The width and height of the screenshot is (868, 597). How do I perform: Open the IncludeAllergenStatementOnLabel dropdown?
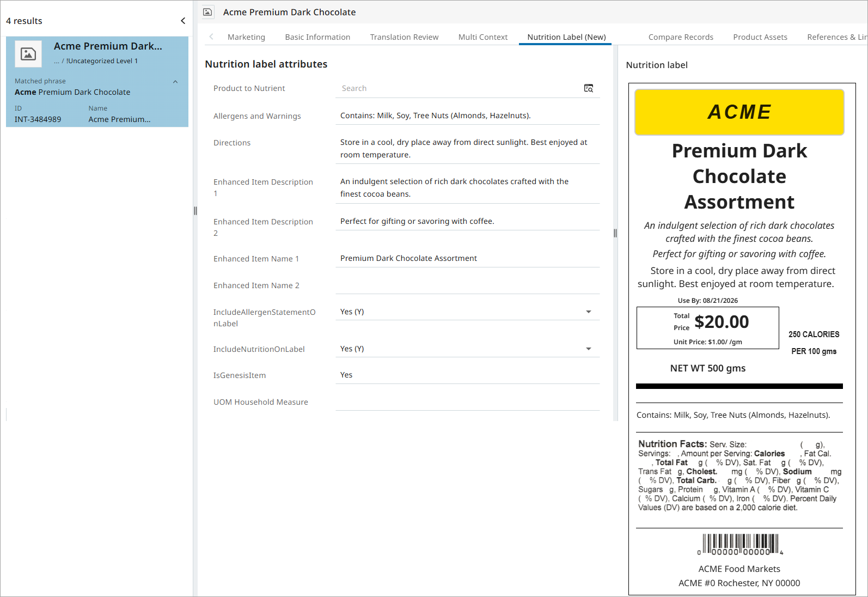point(589,312)
